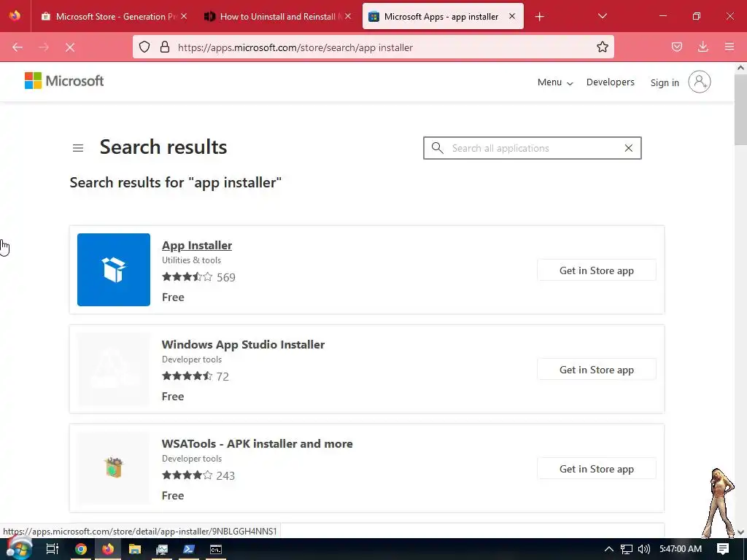Close the Microsoft Apps - app installer tab
Viewport: 747px width, 560px height.
pos(512,16)
